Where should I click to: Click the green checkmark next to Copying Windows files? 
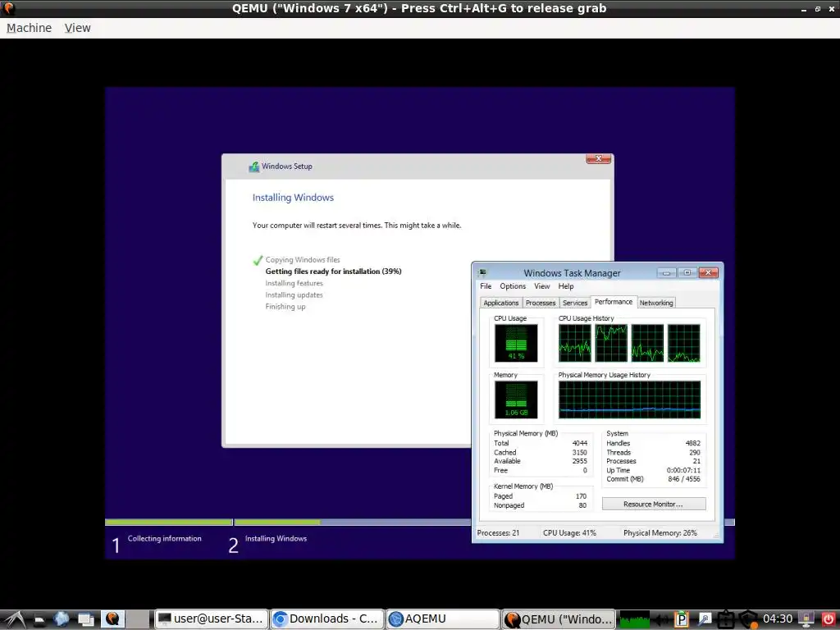click(x=258, y=260)
